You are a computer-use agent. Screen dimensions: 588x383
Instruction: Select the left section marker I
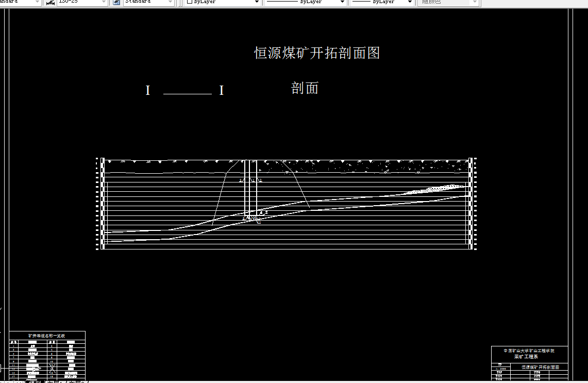(148, 90)
